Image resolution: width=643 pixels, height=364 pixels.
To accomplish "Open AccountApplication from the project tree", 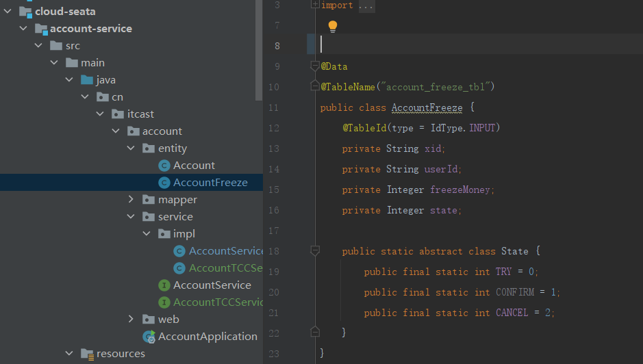I will point(207,337).
